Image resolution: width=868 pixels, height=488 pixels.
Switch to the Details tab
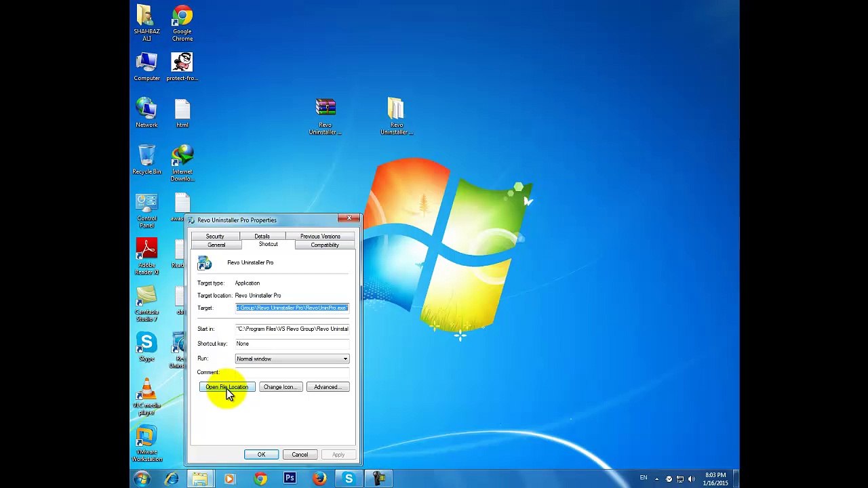point(262,236)
